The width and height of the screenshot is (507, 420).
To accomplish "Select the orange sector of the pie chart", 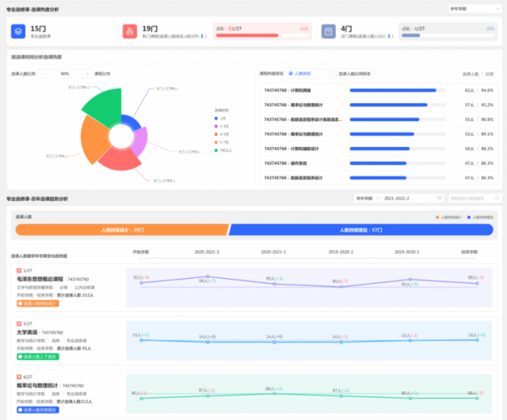I will click(x=94, y=139).
